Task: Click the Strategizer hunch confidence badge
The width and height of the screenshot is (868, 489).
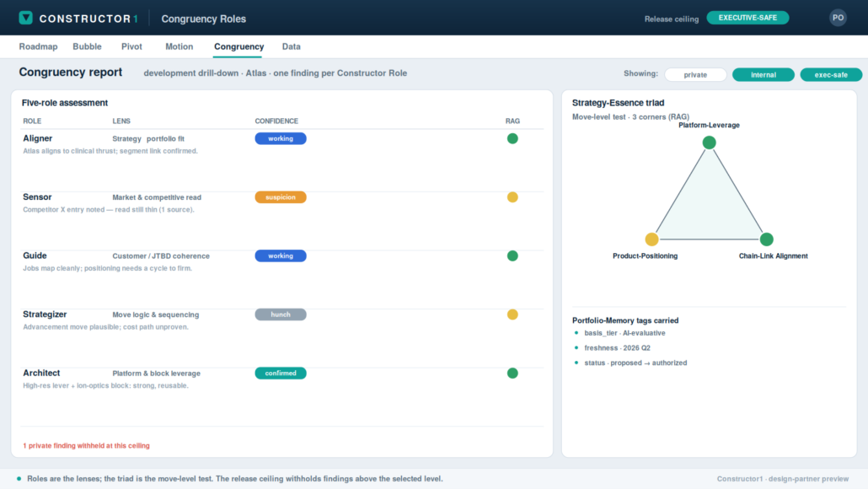Action: click(x=281, y=314)
